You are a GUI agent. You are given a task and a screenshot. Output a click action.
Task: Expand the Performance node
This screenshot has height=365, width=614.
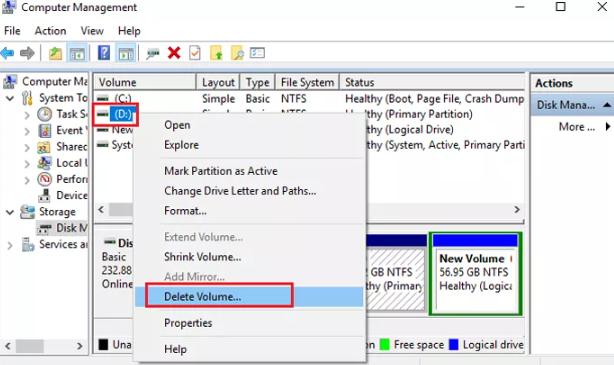point(27,180)
